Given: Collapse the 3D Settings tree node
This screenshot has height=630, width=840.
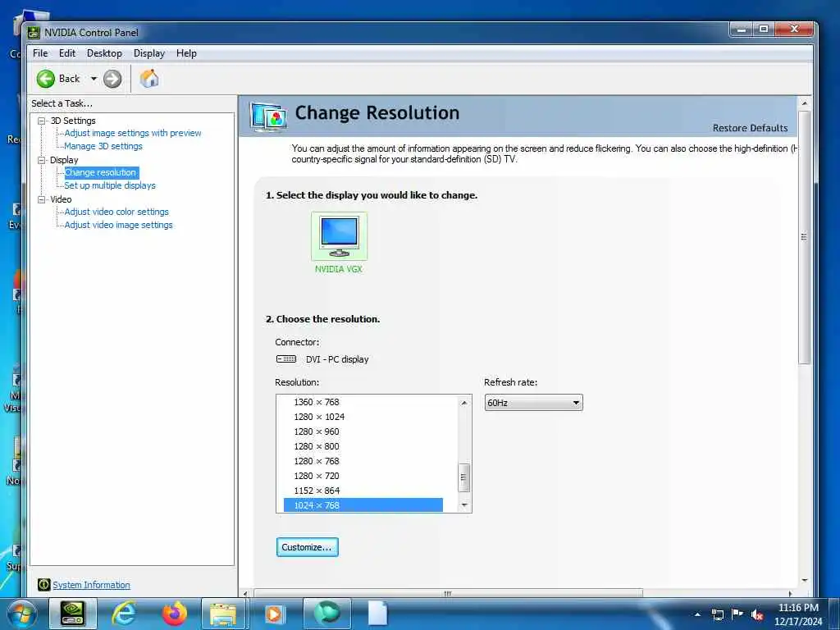Looking at the screenshot, I should [x=41, y=121].
